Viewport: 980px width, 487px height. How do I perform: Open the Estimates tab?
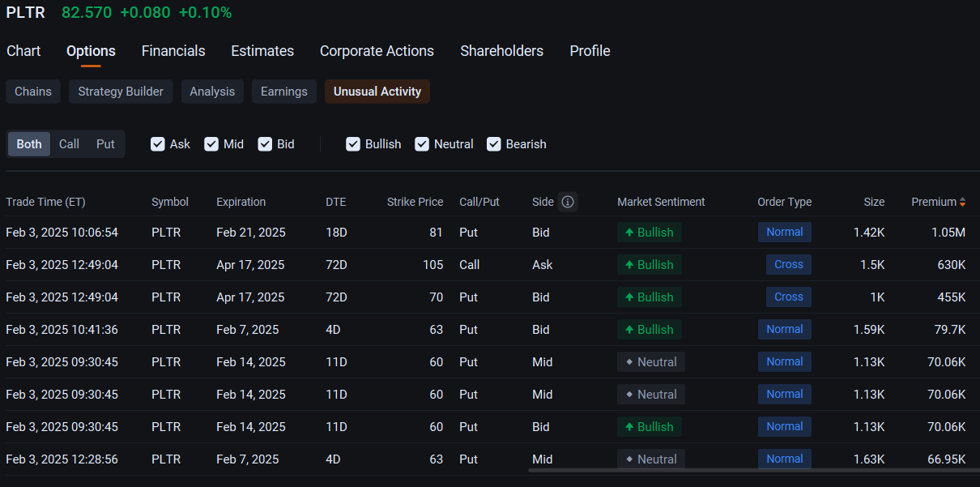[262, 51]
